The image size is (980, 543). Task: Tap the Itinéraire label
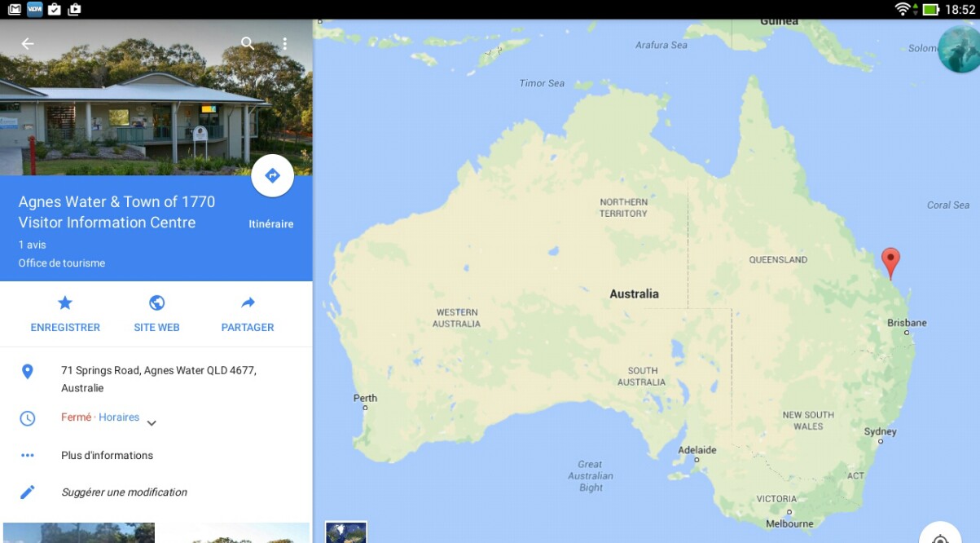(271, 224)
